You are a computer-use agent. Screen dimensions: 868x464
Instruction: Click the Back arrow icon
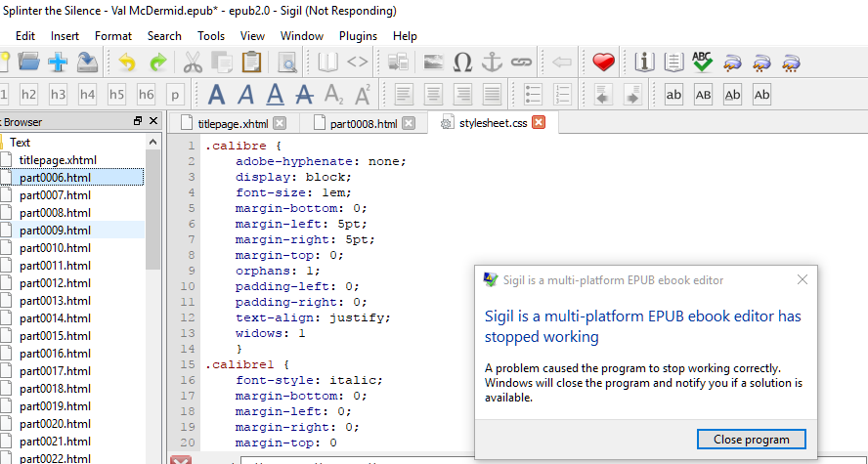pos(562,63)
